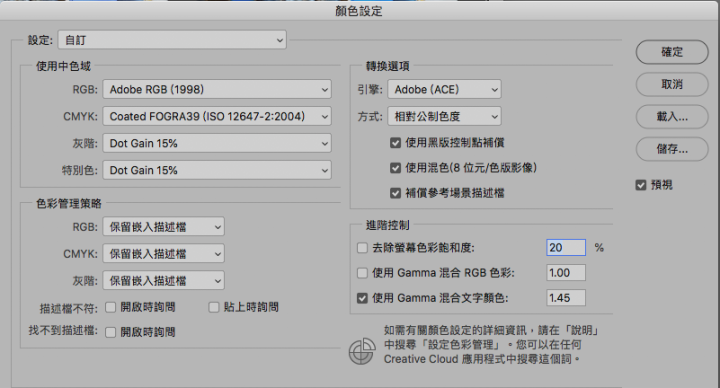Open the 色彩管理策略 CMYK policy dropdown

click(163, 254)
